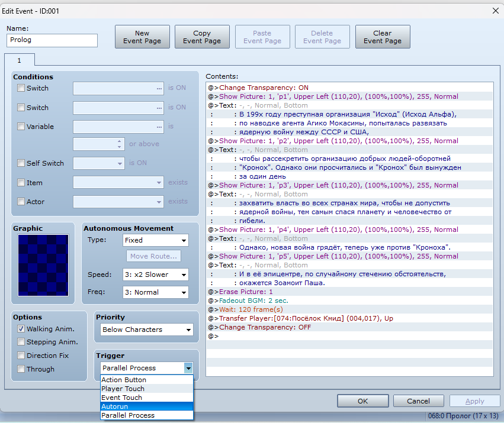Screen dimensions: 504x423
Task: Check the Stepping Anim. option
Action: [21, 342]
